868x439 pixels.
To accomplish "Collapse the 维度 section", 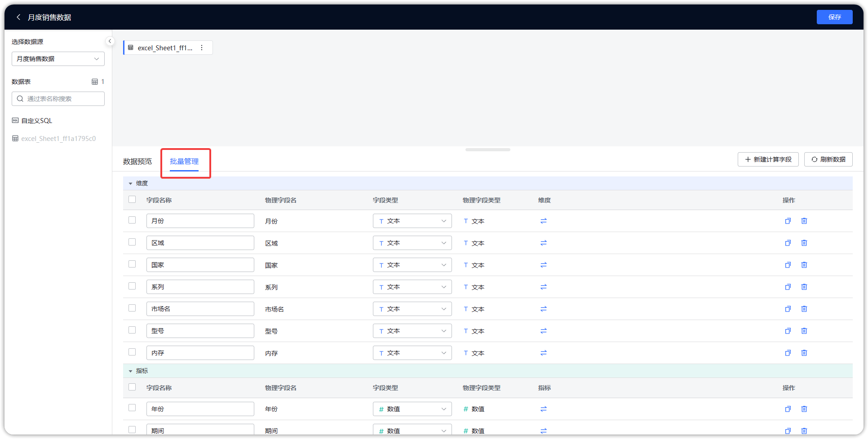I will click(131, 184).
